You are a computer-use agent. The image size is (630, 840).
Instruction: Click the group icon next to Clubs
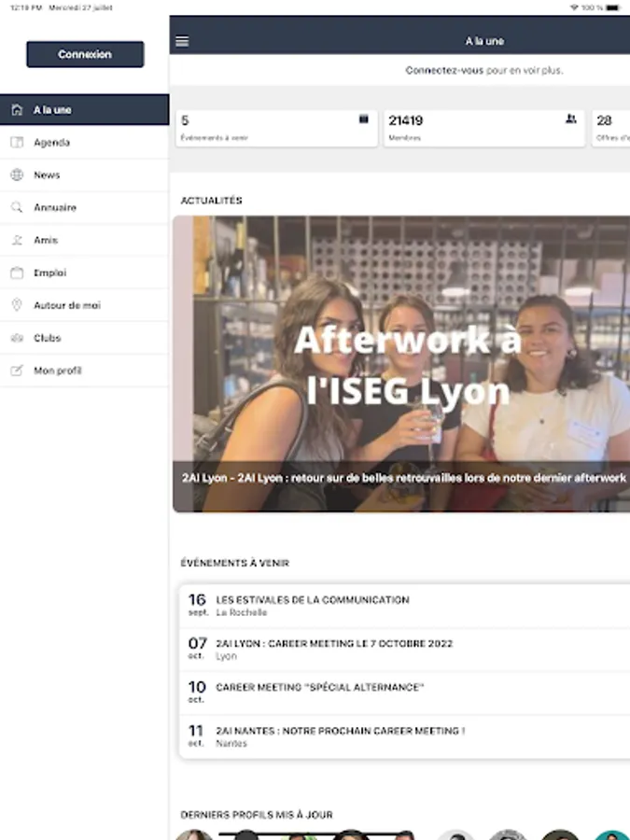coord(17,338)
